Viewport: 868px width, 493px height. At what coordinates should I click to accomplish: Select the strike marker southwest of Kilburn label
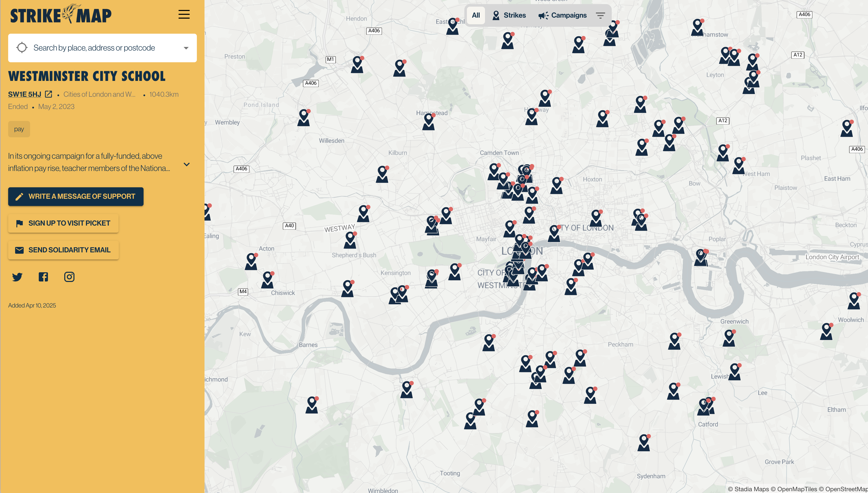click(382, 174)
